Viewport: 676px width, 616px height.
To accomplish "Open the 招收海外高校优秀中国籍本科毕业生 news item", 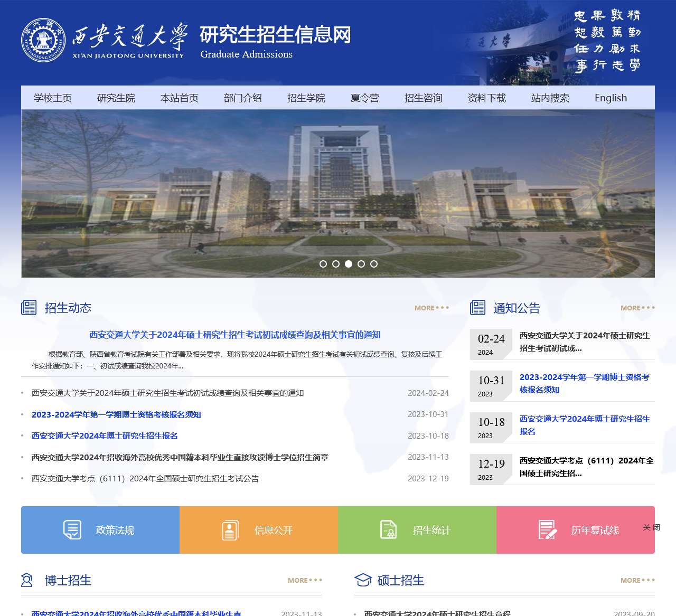I will click(180, 457).
